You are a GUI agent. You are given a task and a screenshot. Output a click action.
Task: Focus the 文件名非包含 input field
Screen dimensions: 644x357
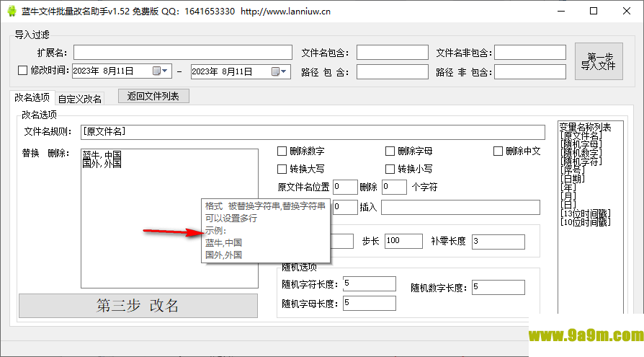pos(529,53)
